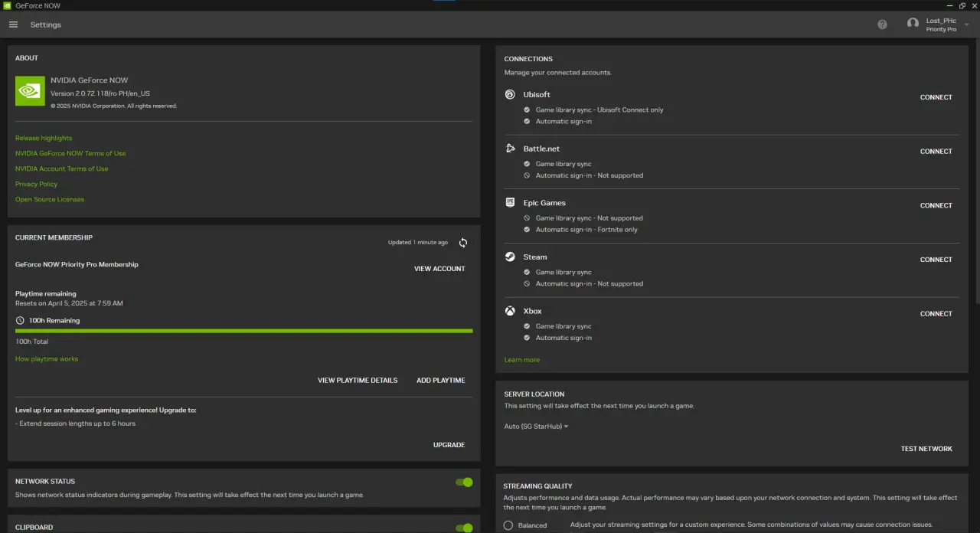Click the UPGRADE button

tap(449, 445)
